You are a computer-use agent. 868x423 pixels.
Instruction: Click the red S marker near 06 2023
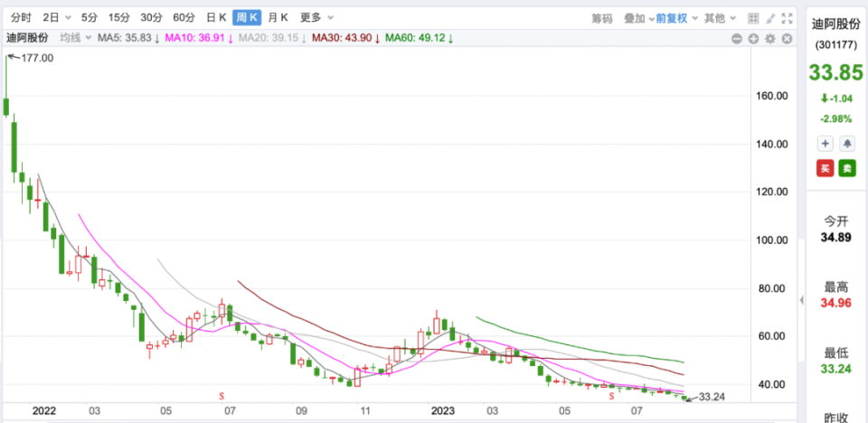coord(612,396)
